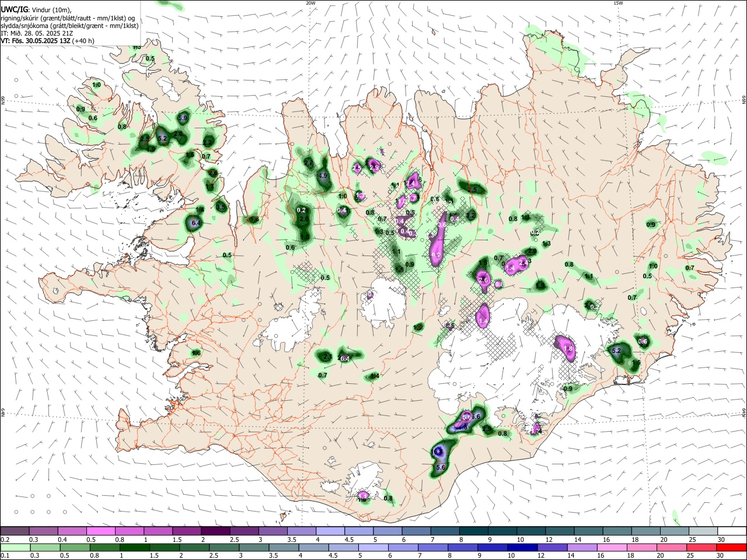
Task: Click the '5.6' precipitation value near south coast
Action: [441, 467]
